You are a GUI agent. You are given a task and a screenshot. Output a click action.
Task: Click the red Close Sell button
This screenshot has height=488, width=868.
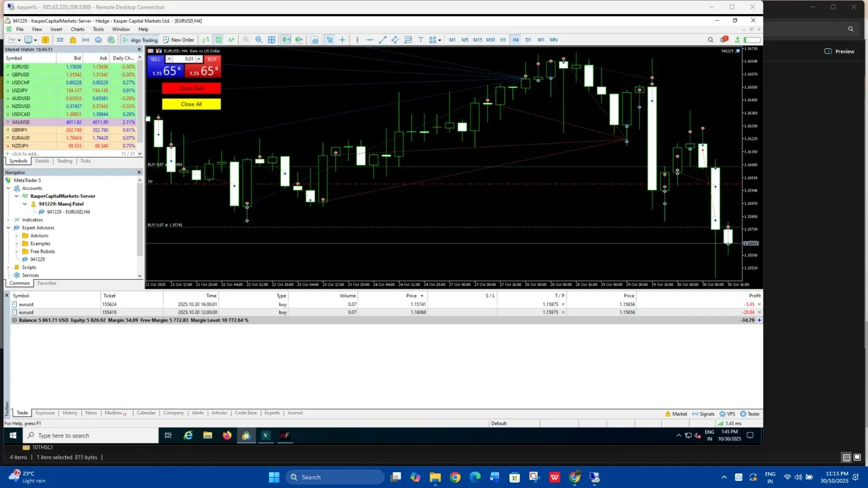pyautogui.click(x=192, y=88)
